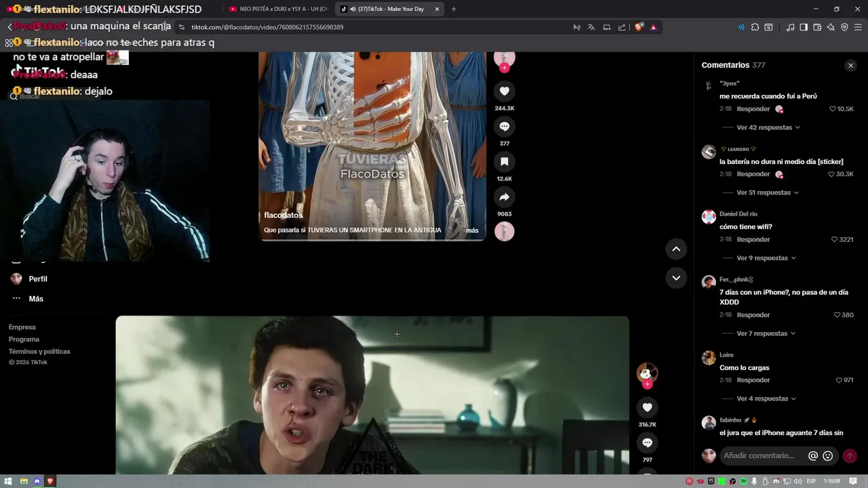Follow flacodatos via red plus badge
This screenshot has height=488, width=868.
(504, 68)
